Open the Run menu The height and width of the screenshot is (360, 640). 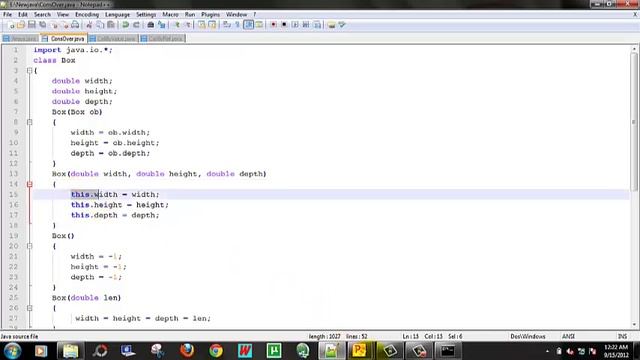coord(190,14)
